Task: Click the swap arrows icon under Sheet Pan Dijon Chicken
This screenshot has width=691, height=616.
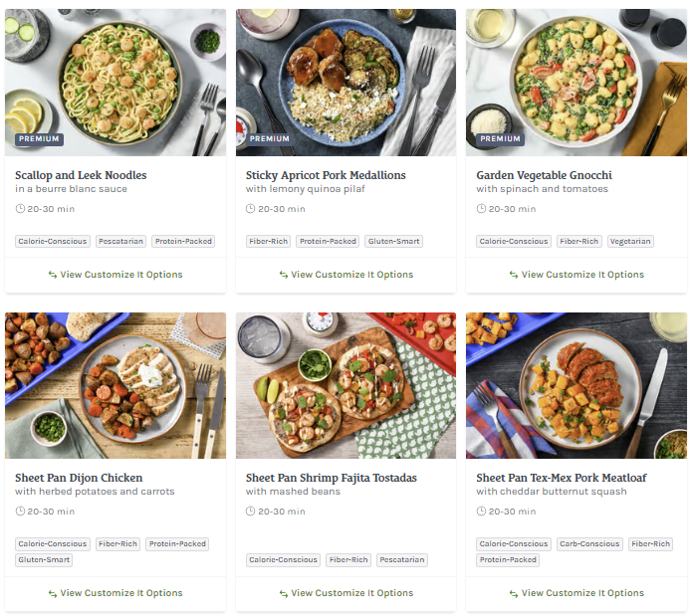Action: click(52, 593)
